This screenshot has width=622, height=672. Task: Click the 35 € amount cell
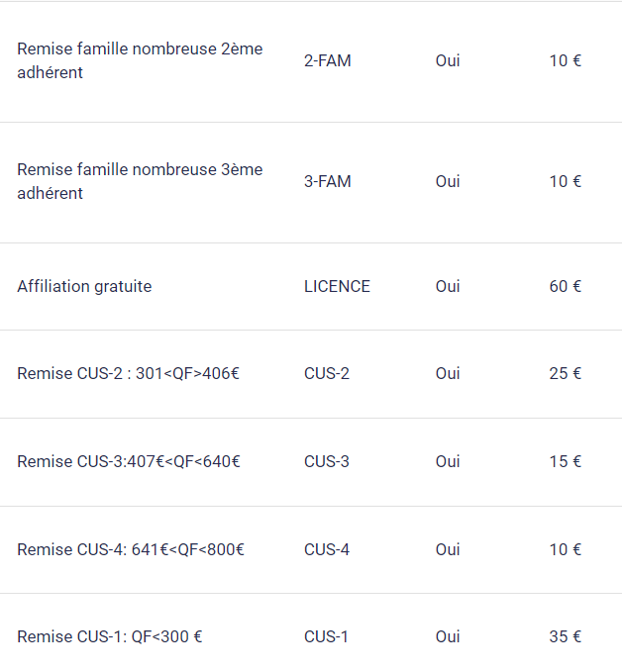click(x=565, y=636)
